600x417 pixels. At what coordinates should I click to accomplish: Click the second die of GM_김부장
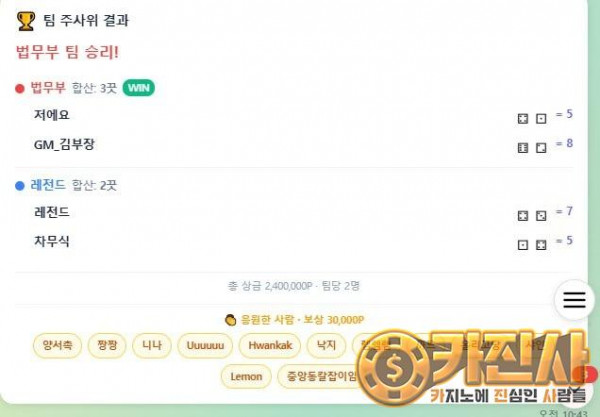(541, 148)
